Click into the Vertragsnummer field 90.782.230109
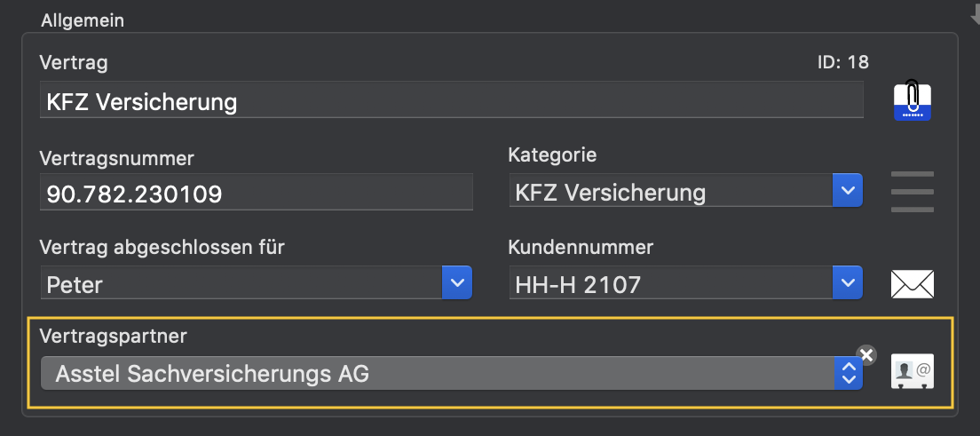This screenshot has height=436, width=980. coord(257,192)
